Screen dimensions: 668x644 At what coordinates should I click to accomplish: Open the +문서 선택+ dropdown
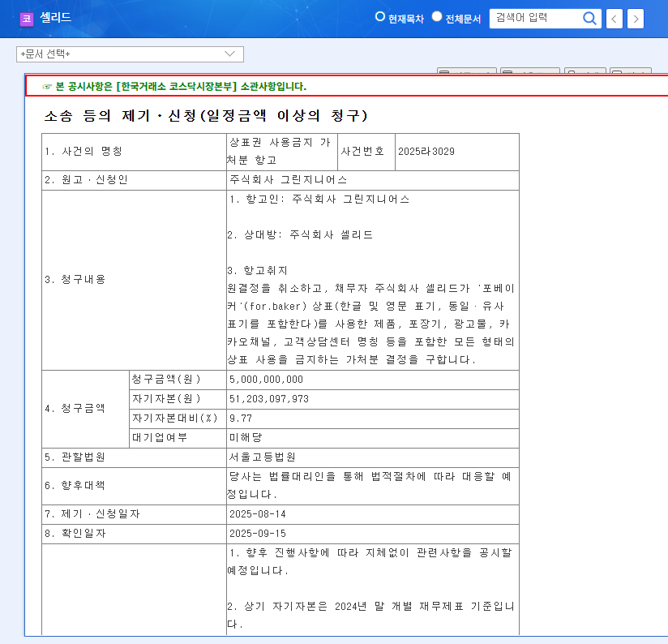click(130, 54)
